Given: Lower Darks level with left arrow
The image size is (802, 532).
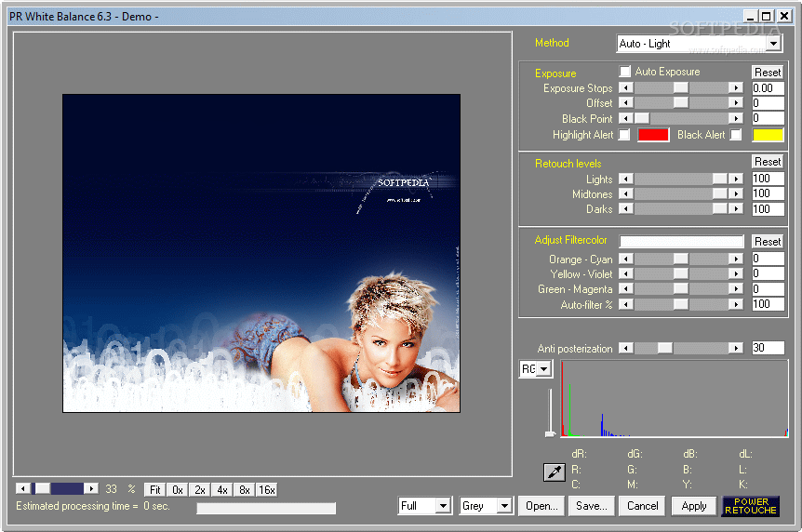Looking at the screenshot, I should [x=626, y=208].
